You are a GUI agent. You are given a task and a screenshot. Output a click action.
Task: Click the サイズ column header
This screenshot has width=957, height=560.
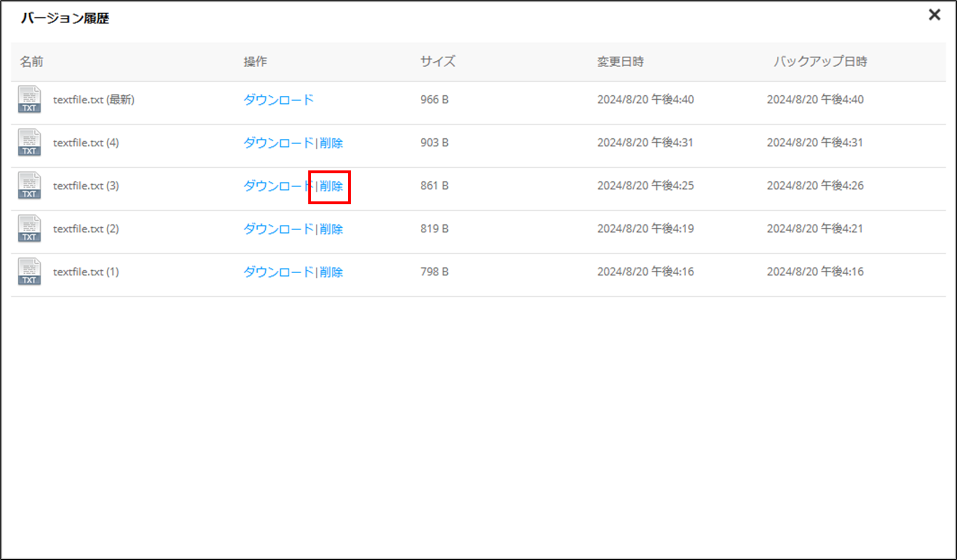(437, 61)
